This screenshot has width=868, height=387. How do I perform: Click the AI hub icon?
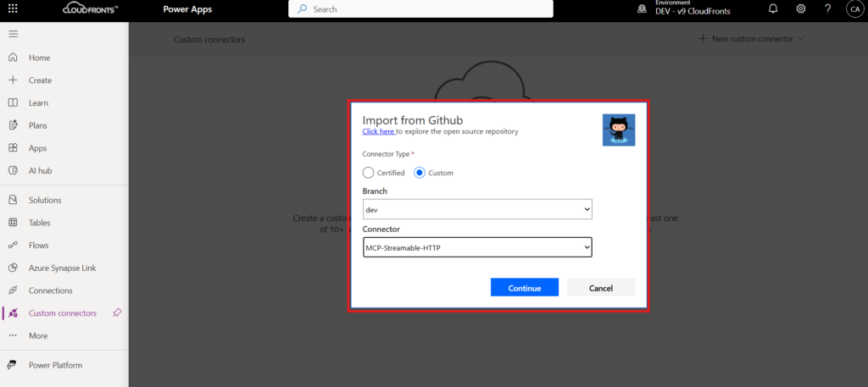point(14,171)
